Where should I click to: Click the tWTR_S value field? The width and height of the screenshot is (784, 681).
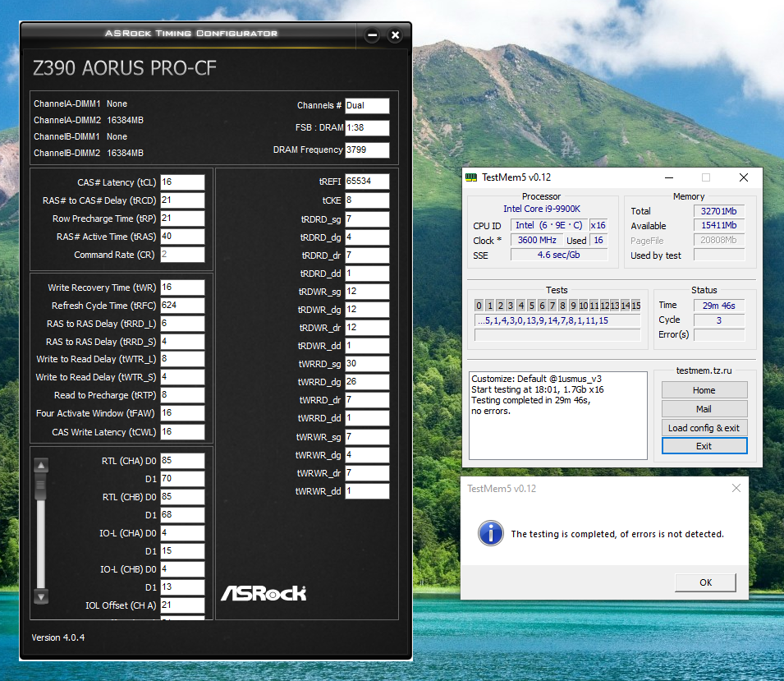tap(182, 377)
